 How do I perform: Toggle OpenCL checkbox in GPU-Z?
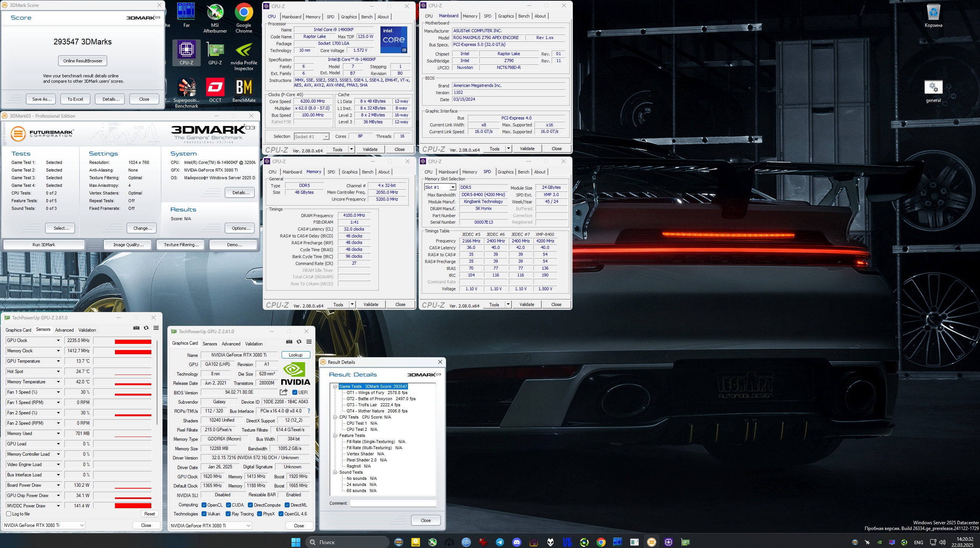tap(204, 505)
